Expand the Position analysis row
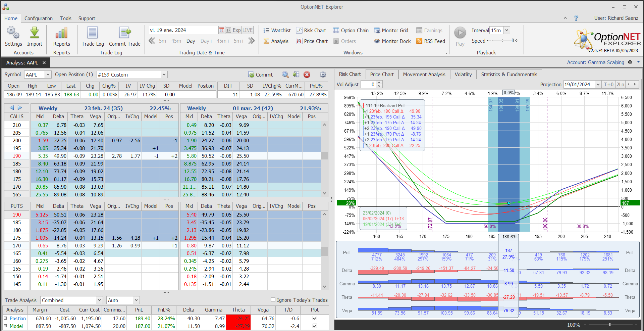Screen dimensions: 644x331 point(5,318)
